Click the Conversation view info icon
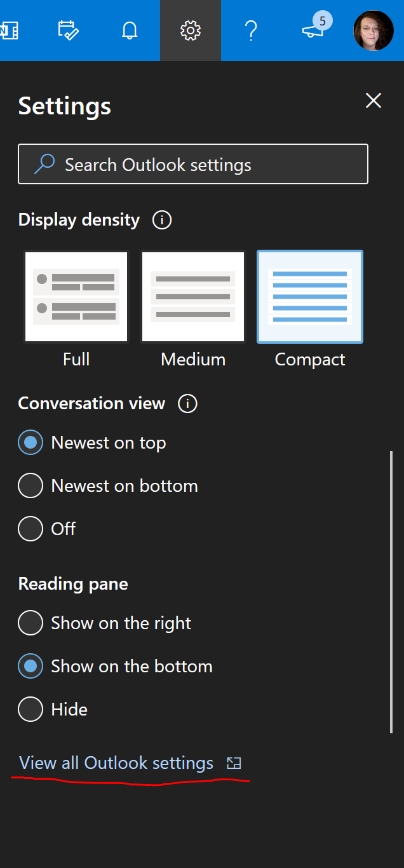404x868 pixels. tap(187, 403)
